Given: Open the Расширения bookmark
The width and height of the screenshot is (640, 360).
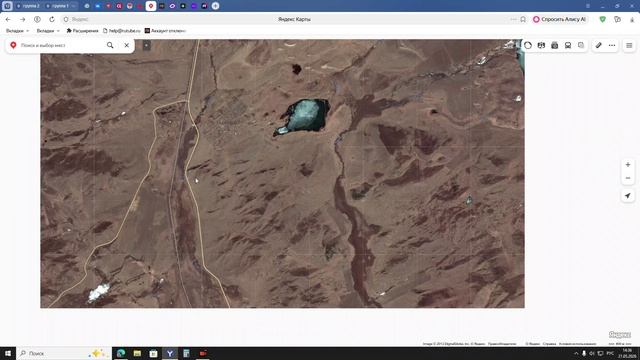Looking at the screenshot, I should pyautogui.click(x=82, y=31).
